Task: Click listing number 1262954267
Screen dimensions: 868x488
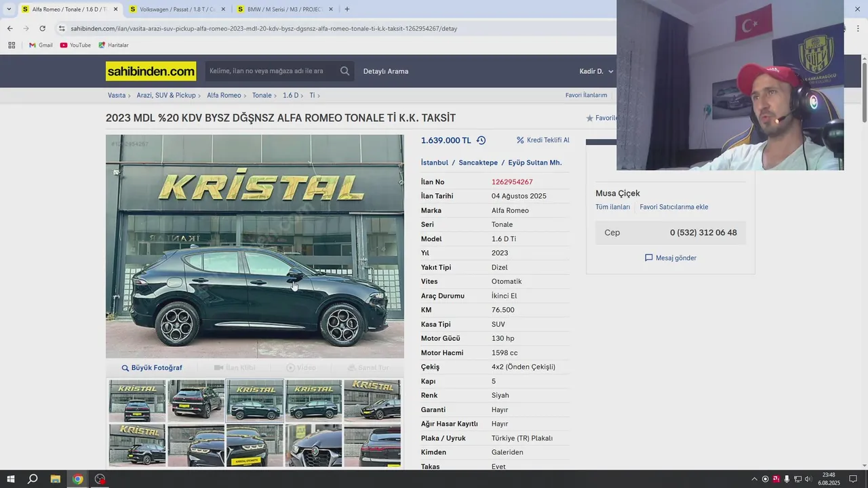Action: 512,182
